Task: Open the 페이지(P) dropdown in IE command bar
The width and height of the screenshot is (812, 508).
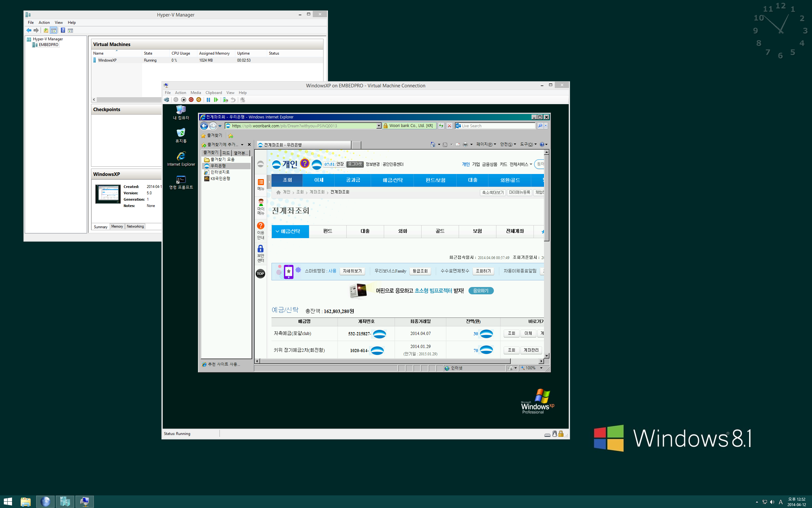Action: (486, 144)
